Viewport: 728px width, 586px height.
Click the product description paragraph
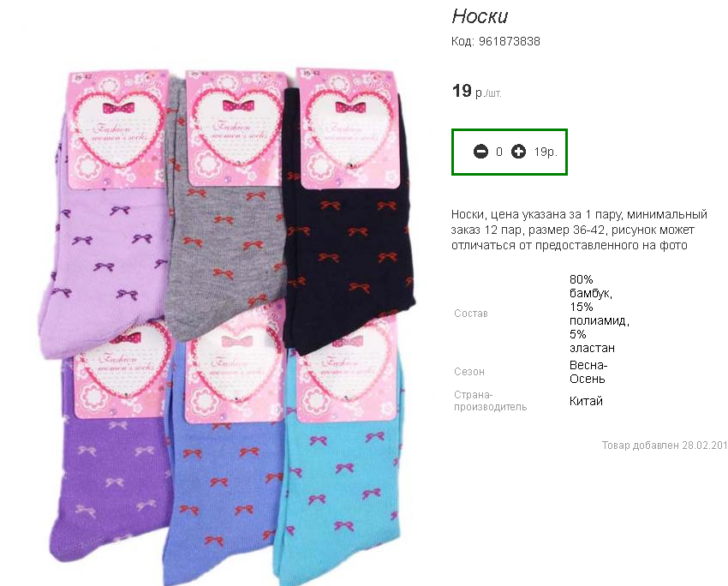tap(579, 230)
